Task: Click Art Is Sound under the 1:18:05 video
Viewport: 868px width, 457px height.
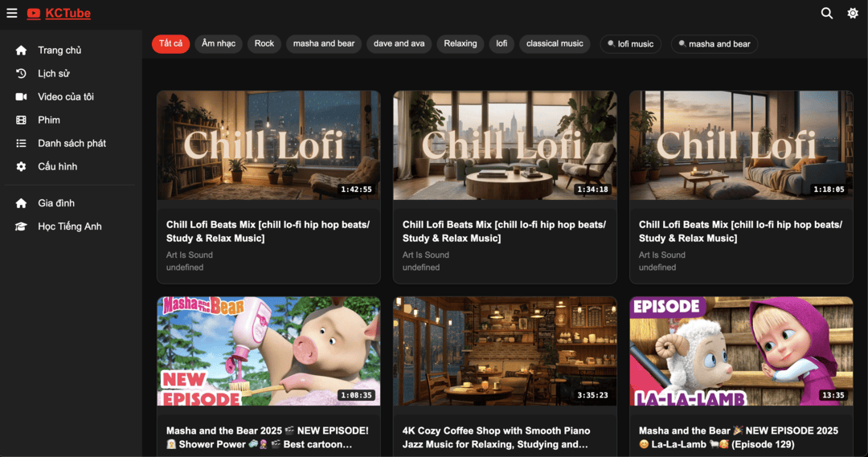Action: click(662, 255)
